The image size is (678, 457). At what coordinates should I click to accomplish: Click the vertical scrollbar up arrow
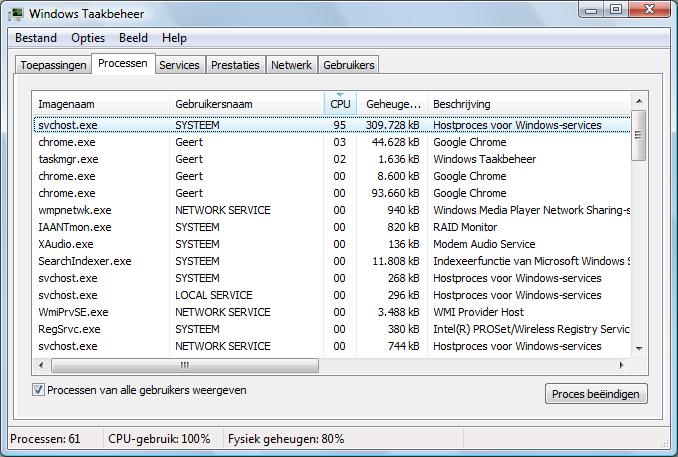(639, 101)
